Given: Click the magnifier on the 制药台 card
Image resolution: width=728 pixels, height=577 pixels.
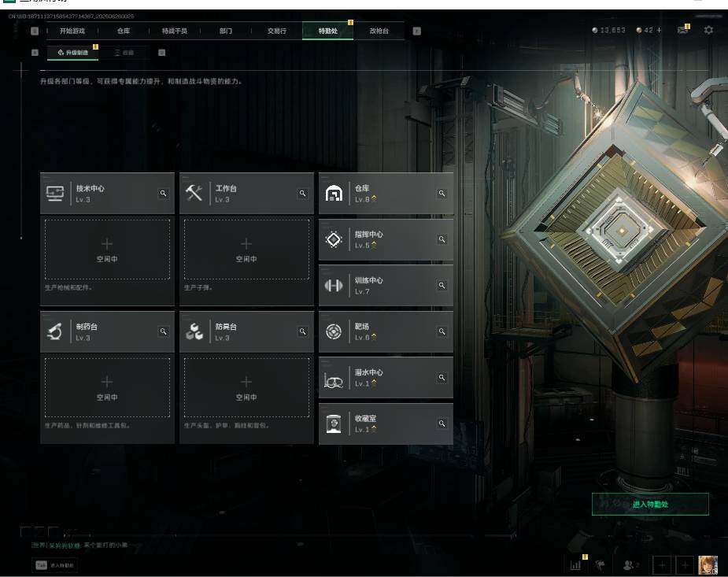Looking at the screenshot, I should click(x=163, y=331).
